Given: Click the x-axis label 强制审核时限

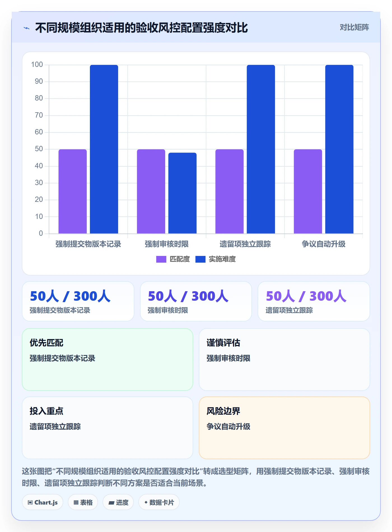Looking at the screenshot, I should pyautogui.click(x=167, y=244).
